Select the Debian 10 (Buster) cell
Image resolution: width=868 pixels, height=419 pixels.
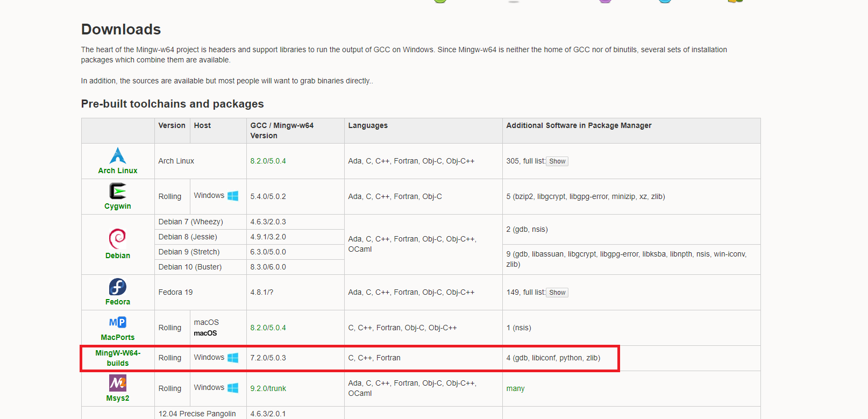200,267
